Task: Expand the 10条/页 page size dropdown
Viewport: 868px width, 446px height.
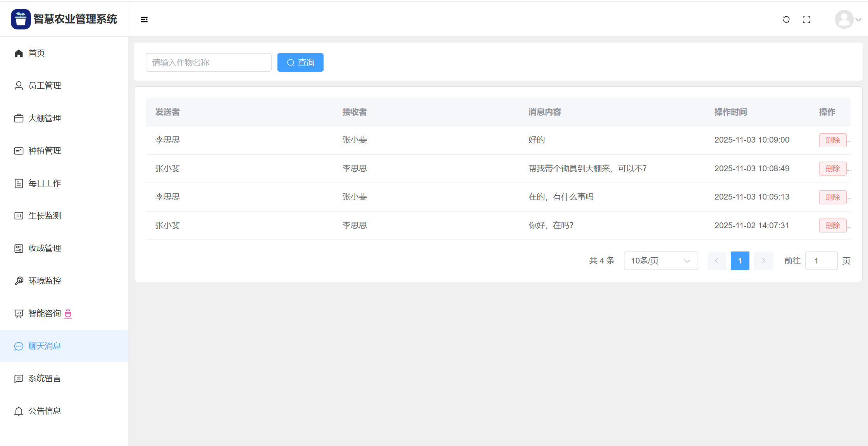Action: (x=661, y=261)
